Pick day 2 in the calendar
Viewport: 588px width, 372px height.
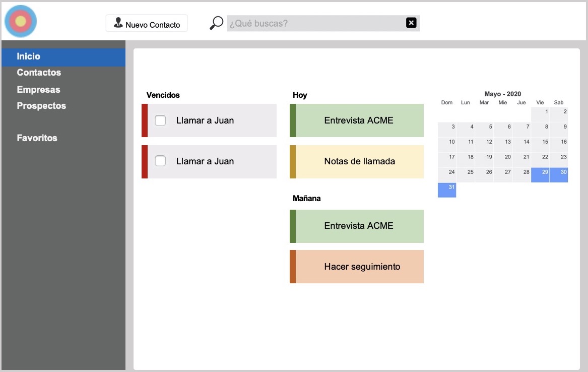[559, 114]
